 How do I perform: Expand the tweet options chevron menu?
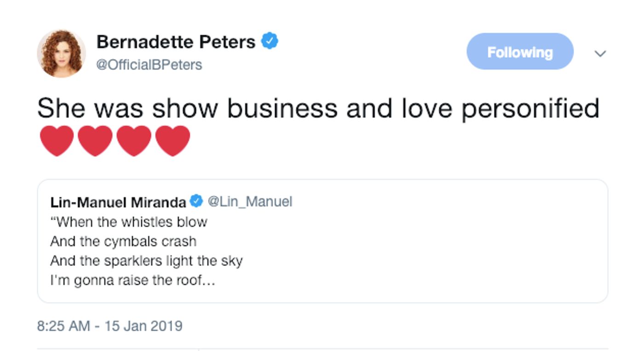click(x=600, y=54)
